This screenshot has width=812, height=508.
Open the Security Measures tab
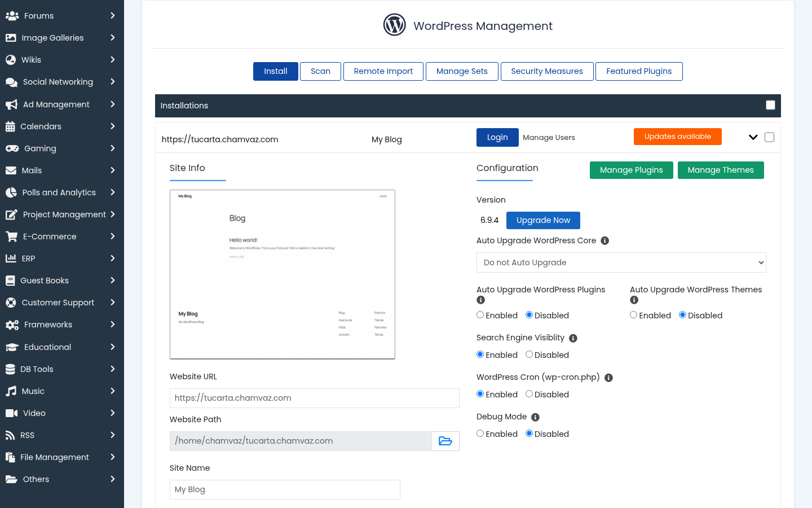click(x=547, y=71)
